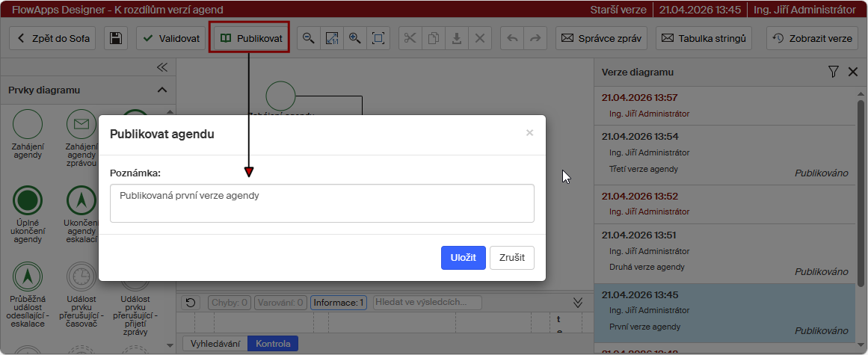
Task: Click Starší verze header label
Action: tap(619, 10)
